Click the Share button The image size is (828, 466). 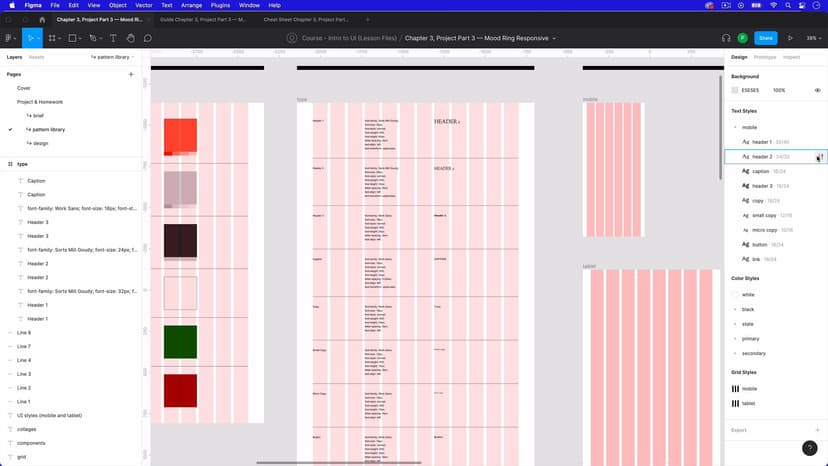pos(765,38)
